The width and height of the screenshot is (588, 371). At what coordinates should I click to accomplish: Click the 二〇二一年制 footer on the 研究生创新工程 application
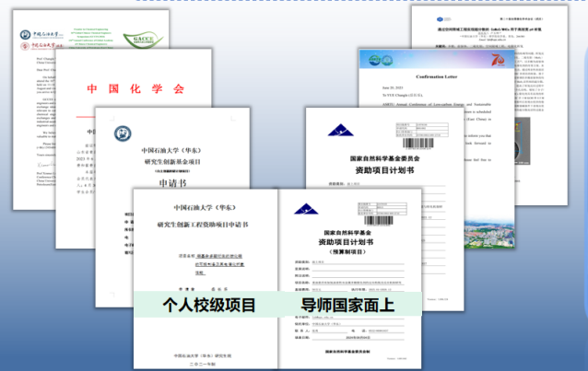203,364
